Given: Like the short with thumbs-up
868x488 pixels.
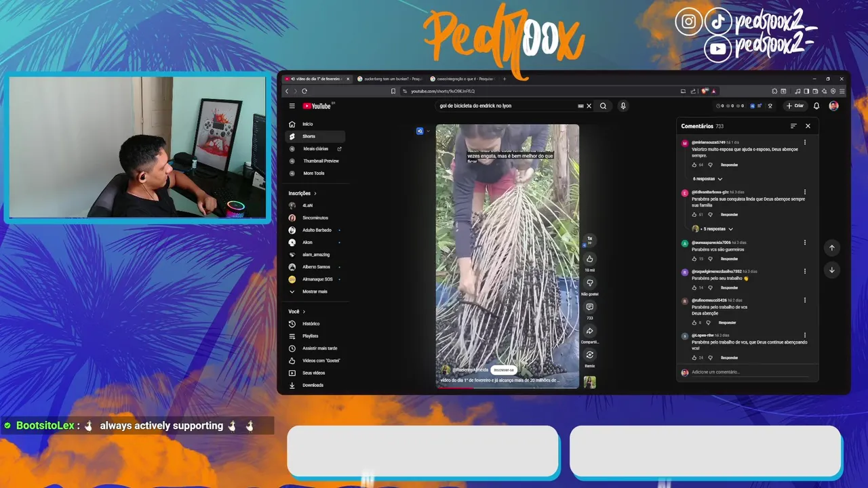Looking at the screenshot, I should (589, 259).
